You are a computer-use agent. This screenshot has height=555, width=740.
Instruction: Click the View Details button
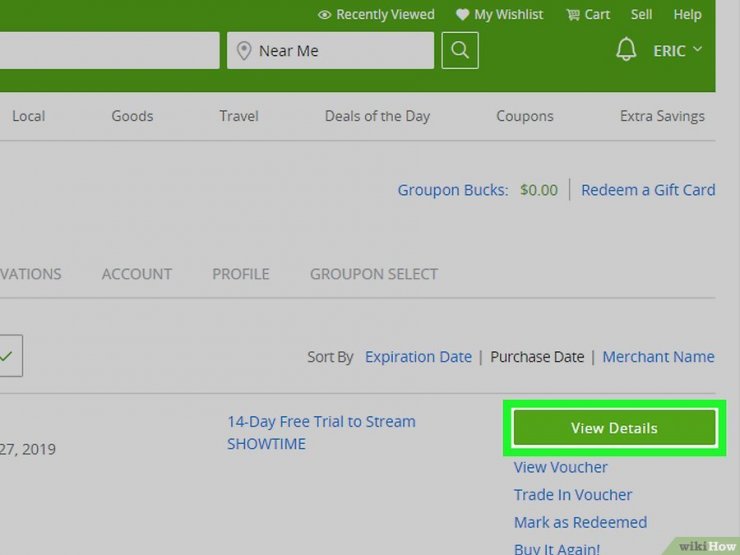(614, 428)
